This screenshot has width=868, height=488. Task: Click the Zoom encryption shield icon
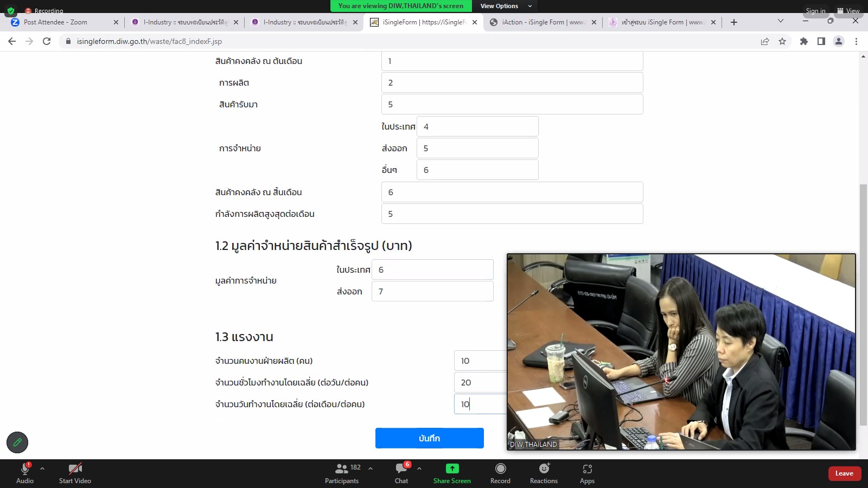[x=11, y=10]
